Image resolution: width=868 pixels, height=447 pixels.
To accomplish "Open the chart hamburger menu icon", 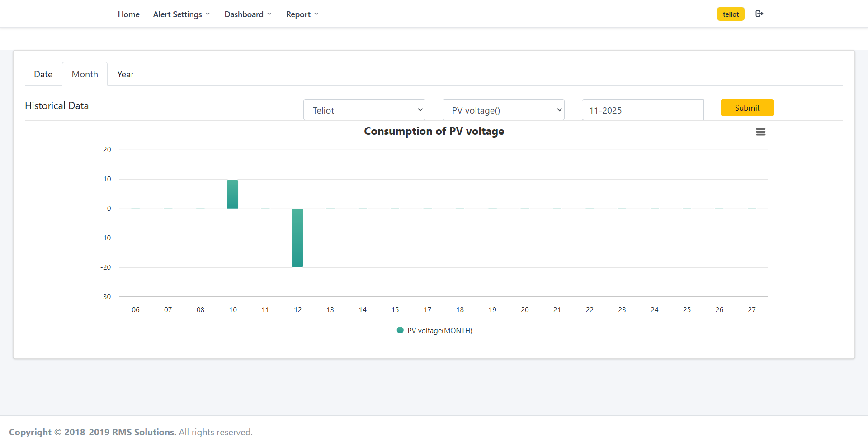I will click(760, 132).
